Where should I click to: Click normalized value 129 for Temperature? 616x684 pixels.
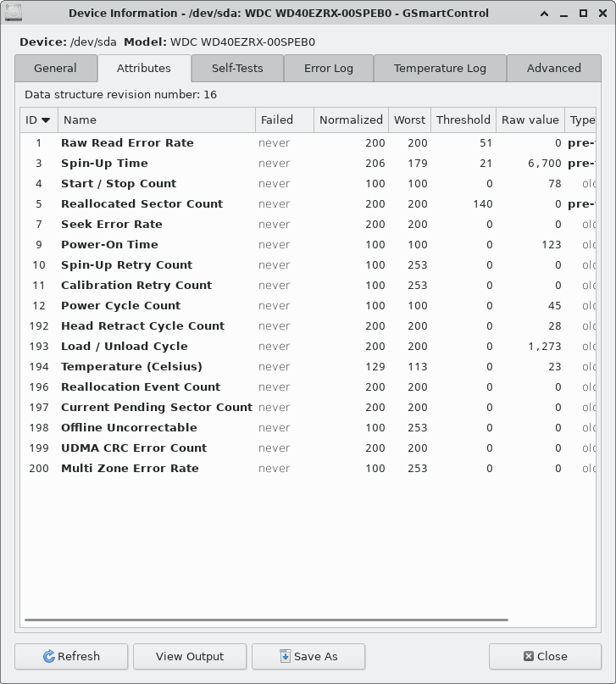pos(375,367)
